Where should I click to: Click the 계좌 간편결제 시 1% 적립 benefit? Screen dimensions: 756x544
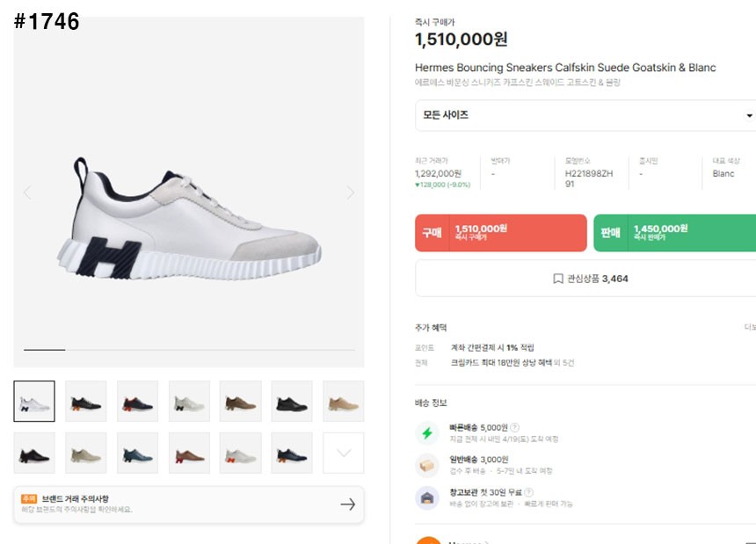[492, 348]
